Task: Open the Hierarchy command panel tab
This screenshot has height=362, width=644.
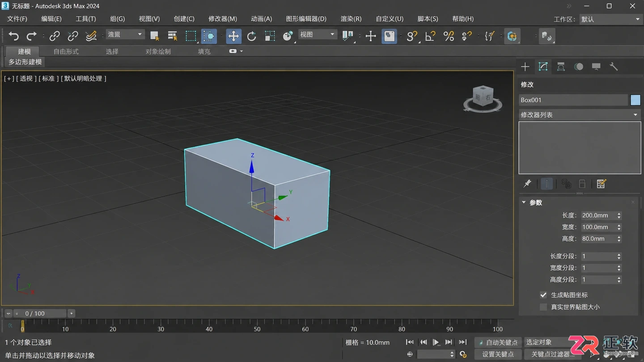Action: [561, 67]
